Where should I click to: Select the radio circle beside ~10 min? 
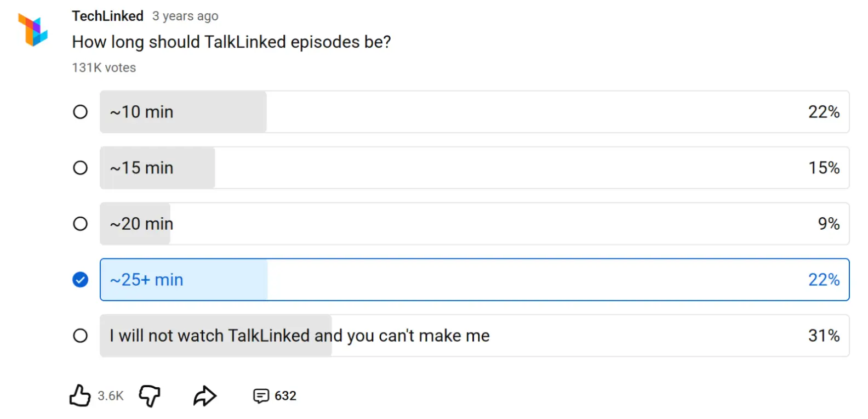81,112
